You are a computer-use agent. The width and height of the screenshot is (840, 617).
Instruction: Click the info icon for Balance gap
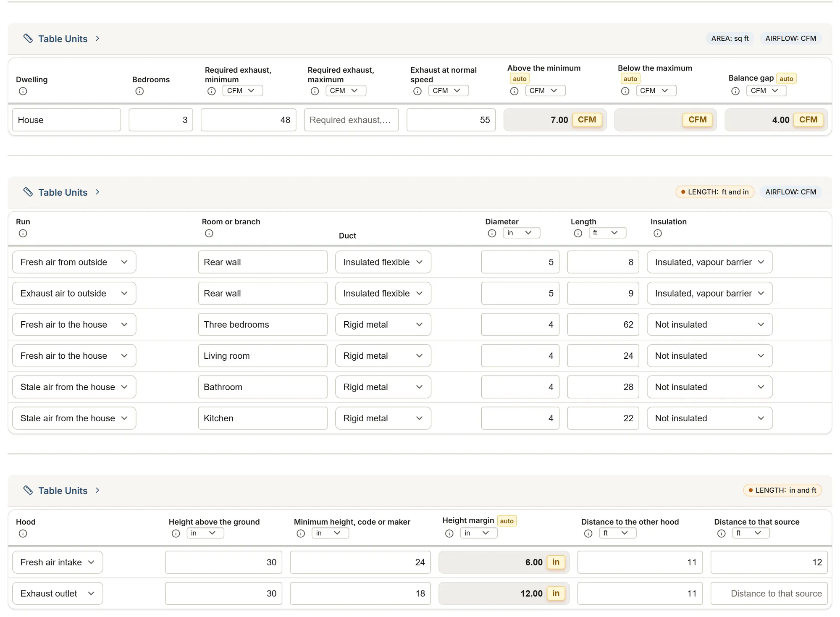pos(735,91)
